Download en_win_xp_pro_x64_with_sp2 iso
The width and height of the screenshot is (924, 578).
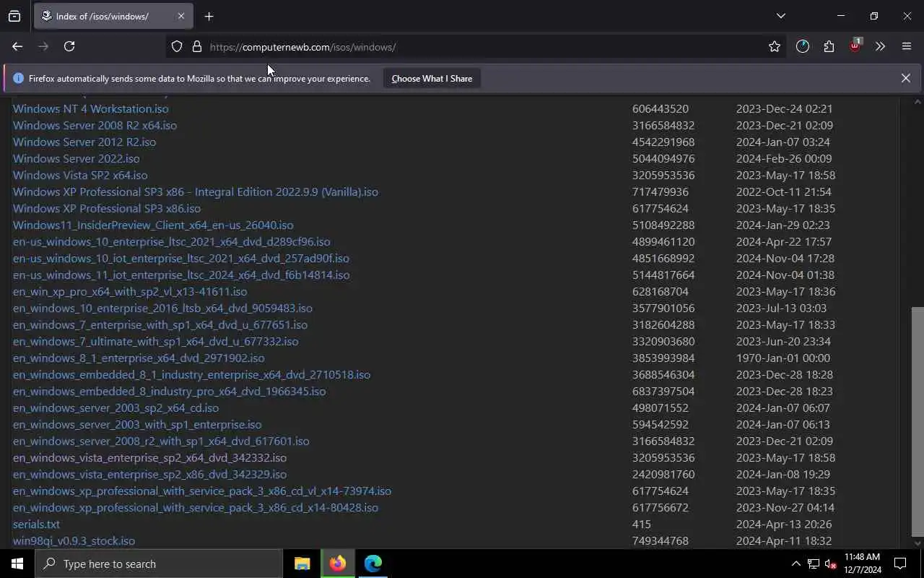tap(130, 292)
